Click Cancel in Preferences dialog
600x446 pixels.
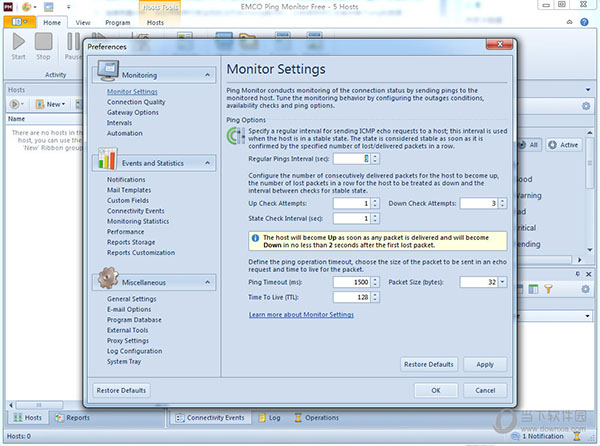(485, 391)
